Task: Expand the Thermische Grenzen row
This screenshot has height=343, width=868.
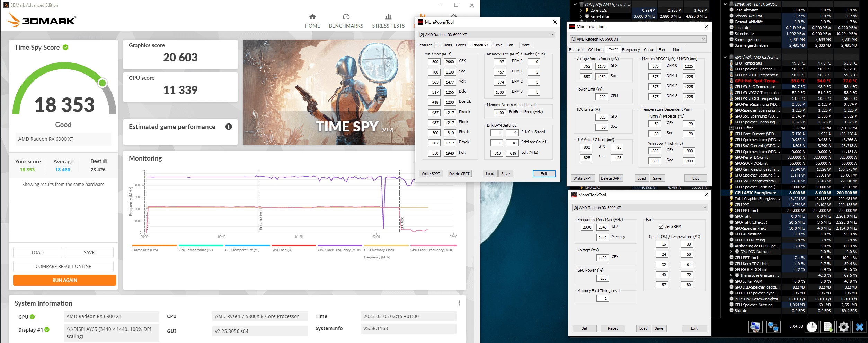Action: [731, 275]
